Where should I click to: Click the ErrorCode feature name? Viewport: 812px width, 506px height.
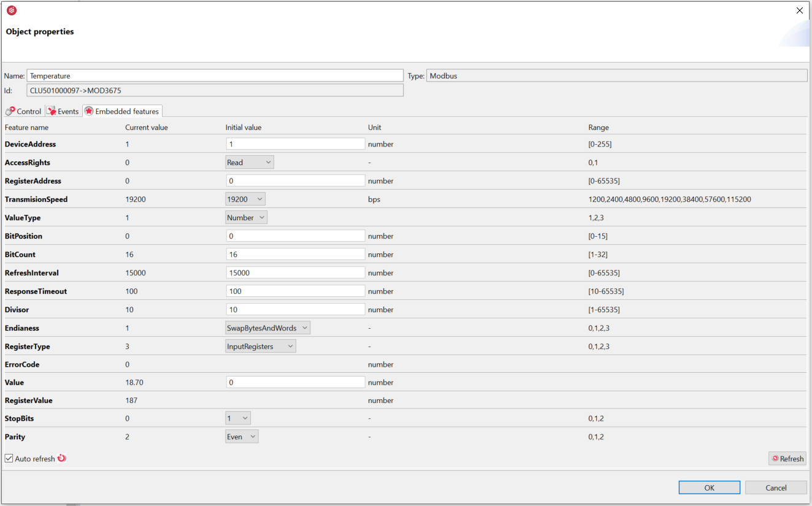pyautogui.click(x=22, y=364)
